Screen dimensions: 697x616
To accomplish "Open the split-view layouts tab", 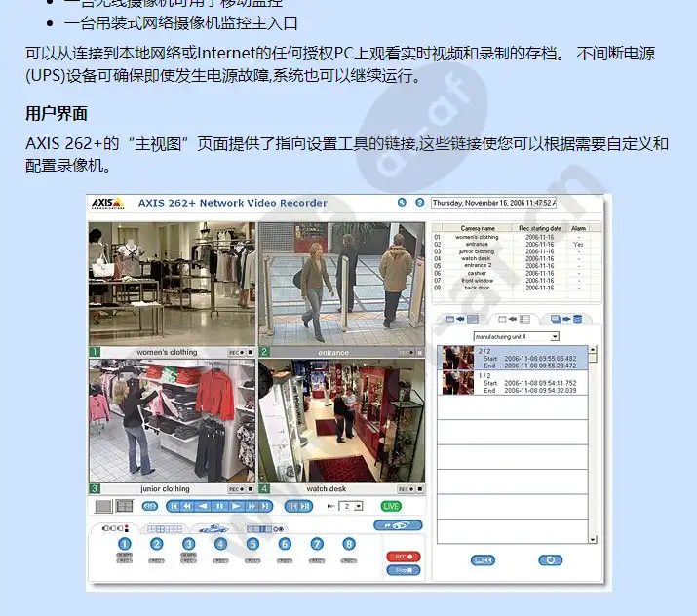I will 165,529.
